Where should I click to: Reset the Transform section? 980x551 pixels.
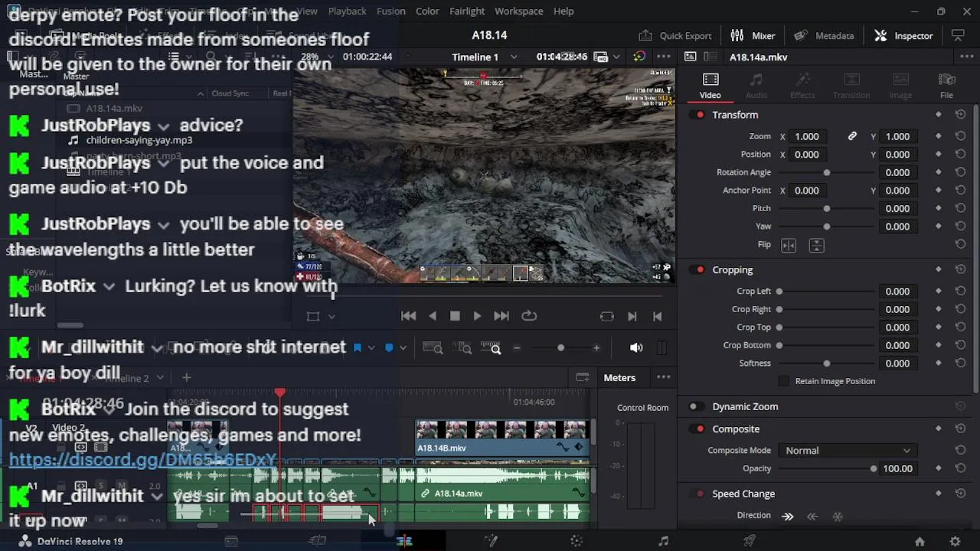[x=960, y=115]
